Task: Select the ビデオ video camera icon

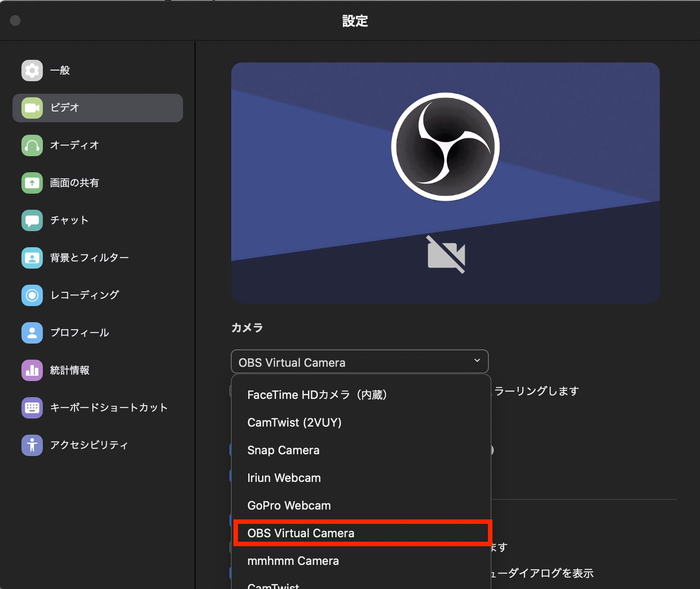Action: click(x=32, y=108)
